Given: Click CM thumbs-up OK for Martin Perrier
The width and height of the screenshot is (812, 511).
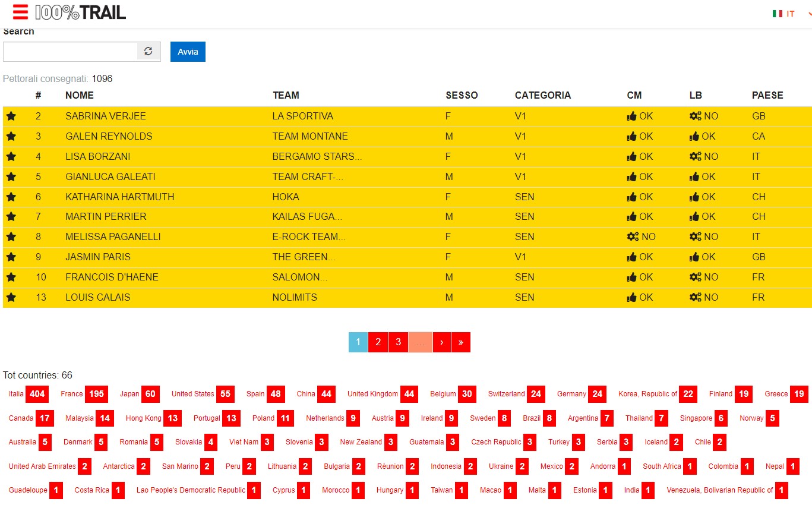Looking at the screenshot, I should [x=640, y=216].
